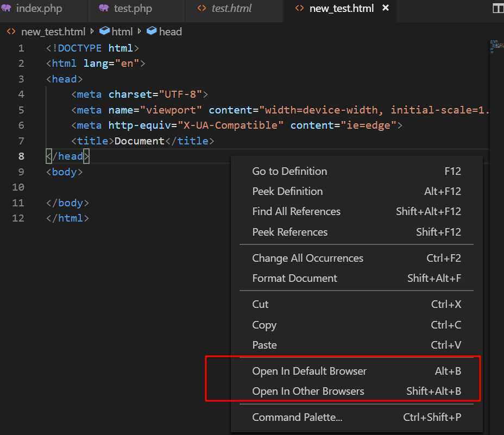The height and width of the screenshot is (435, 504).
Task: Click "viewport" value on line 5
Action: pos(171,110)
